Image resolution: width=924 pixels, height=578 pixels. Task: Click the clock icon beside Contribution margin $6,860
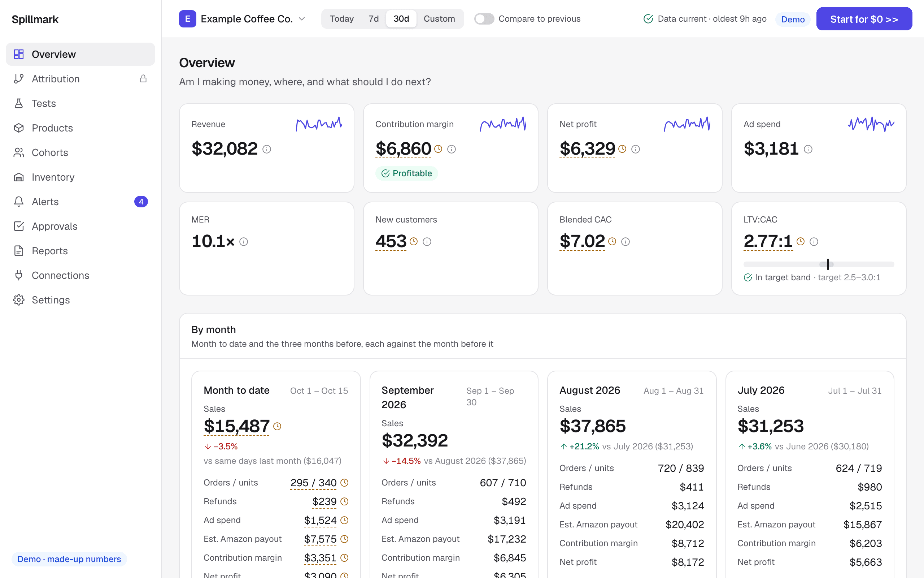point(438,149)
